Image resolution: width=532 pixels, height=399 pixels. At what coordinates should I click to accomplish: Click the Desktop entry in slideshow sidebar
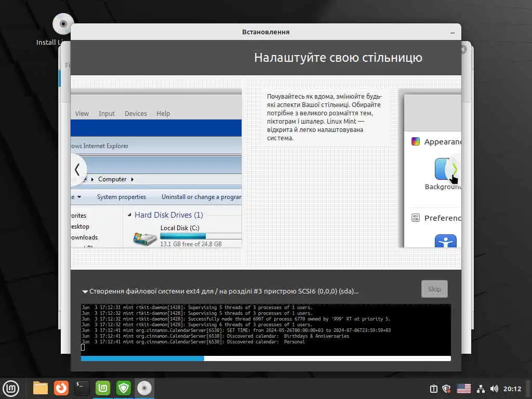click(x=80, y=227)
